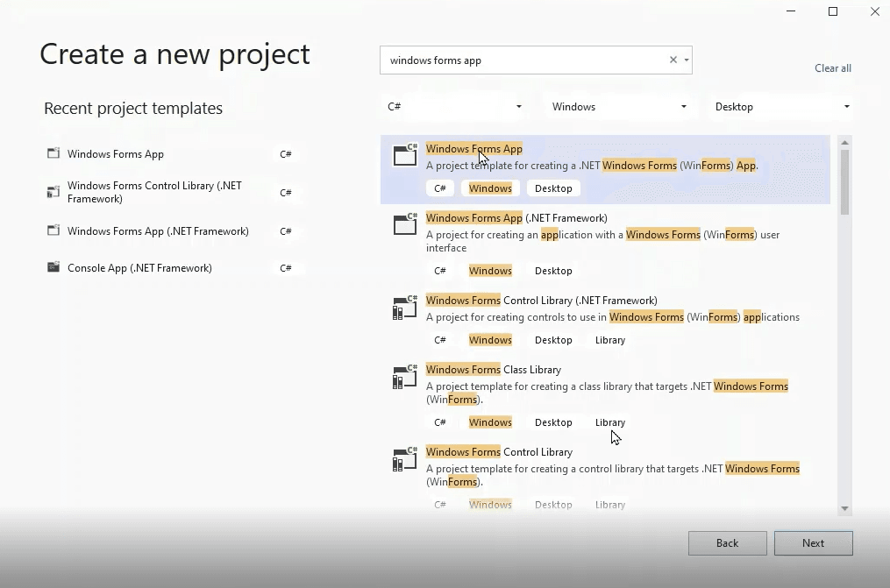Click the scroll down arrow of template list

tap(844, 508)
